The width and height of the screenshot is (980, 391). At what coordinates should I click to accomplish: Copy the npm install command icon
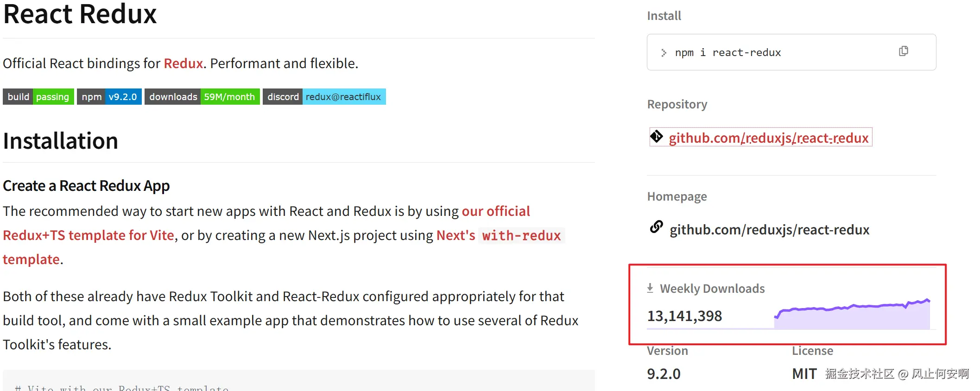[x=903, y=51]
